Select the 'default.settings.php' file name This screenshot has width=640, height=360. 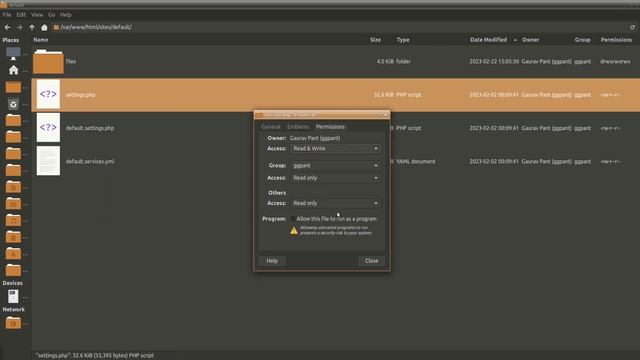(90, 128)
